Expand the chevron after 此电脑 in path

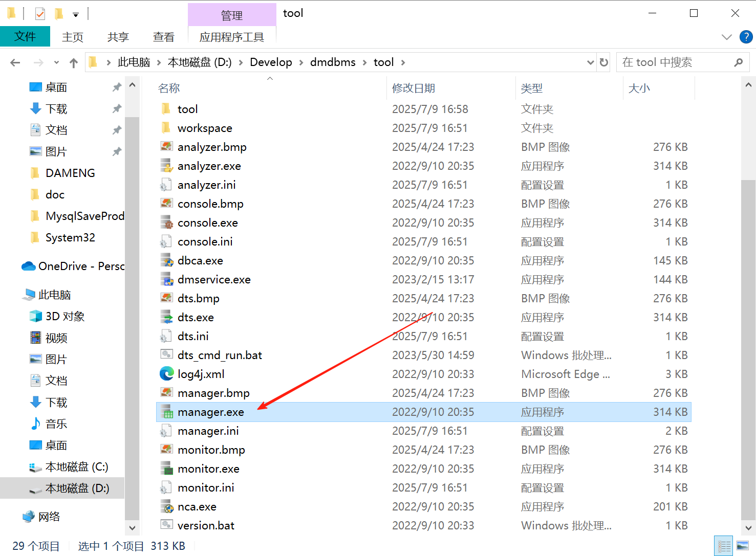tap(159, 62)
